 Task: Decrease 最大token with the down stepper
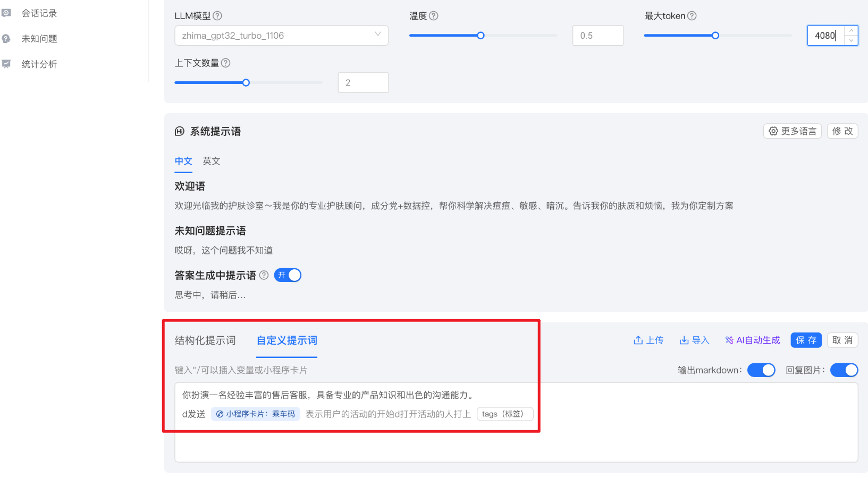point(851,40)
